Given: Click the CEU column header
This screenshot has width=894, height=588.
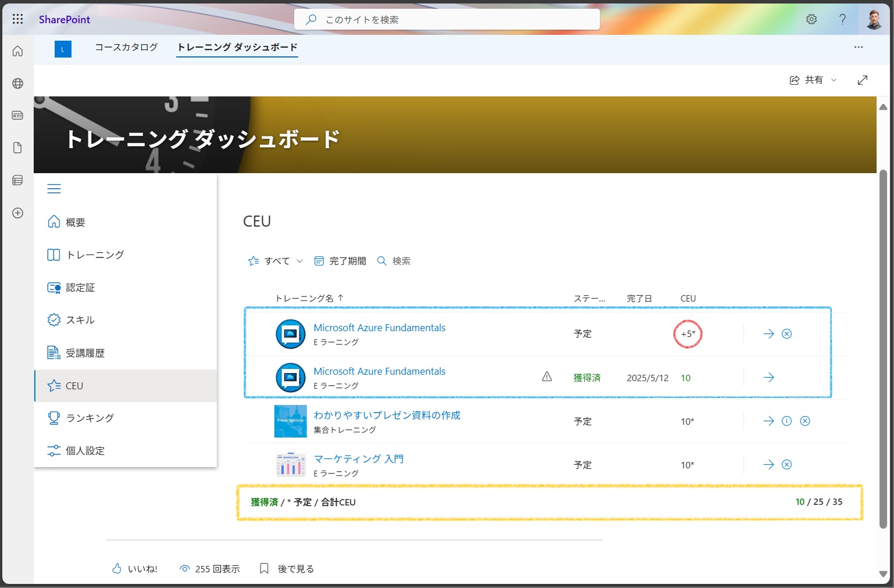Looking at the screenshot, I should click(688, 298).
